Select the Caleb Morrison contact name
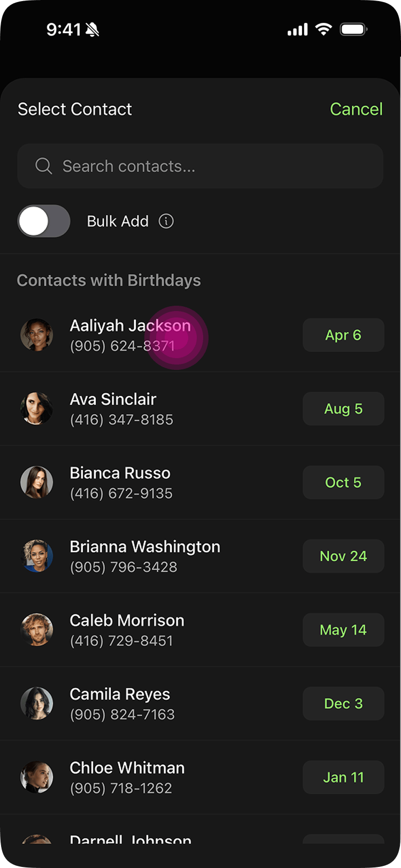Image resolution: width=401 pixels, height=868 pixels. pos(127,621)
